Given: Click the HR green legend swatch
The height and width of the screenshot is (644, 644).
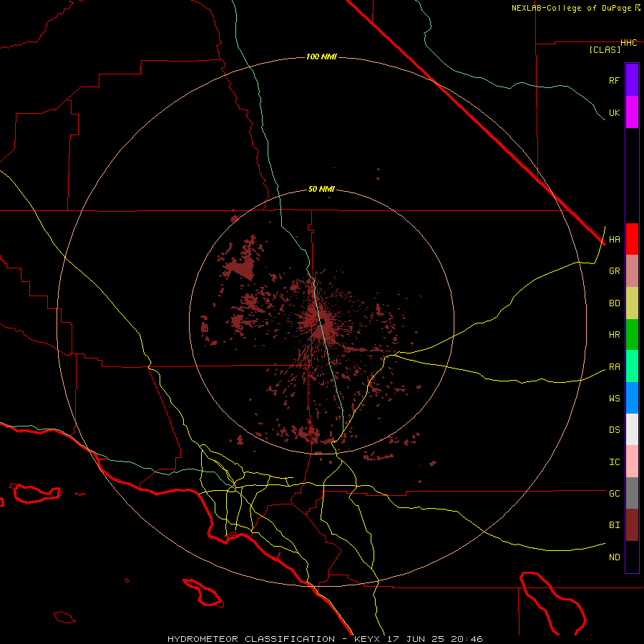Looking at the screenshot, I should pyautogui.click(x=632, y=335).
